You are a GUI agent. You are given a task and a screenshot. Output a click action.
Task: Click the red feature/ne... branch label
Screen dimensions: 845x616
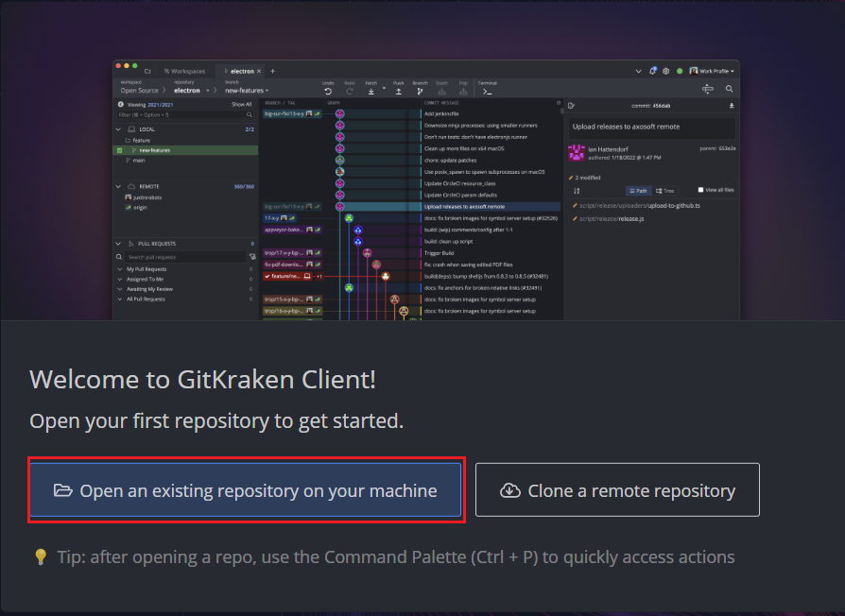coord(287,276)
